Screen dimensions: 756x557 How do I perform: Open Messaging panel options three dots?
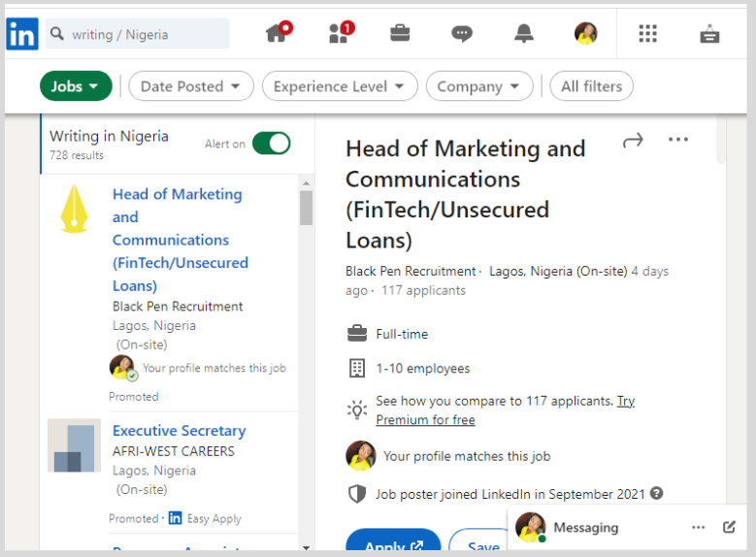click(x=698, y=527)
